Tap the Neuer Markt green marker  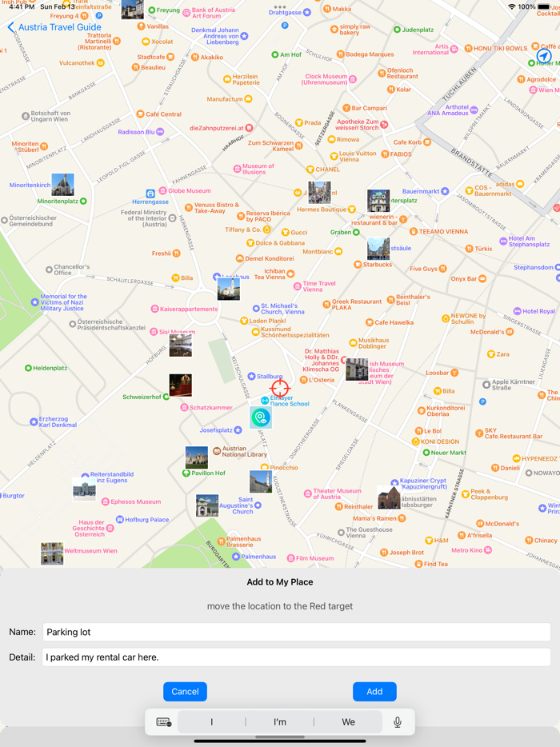coord(426,453)
